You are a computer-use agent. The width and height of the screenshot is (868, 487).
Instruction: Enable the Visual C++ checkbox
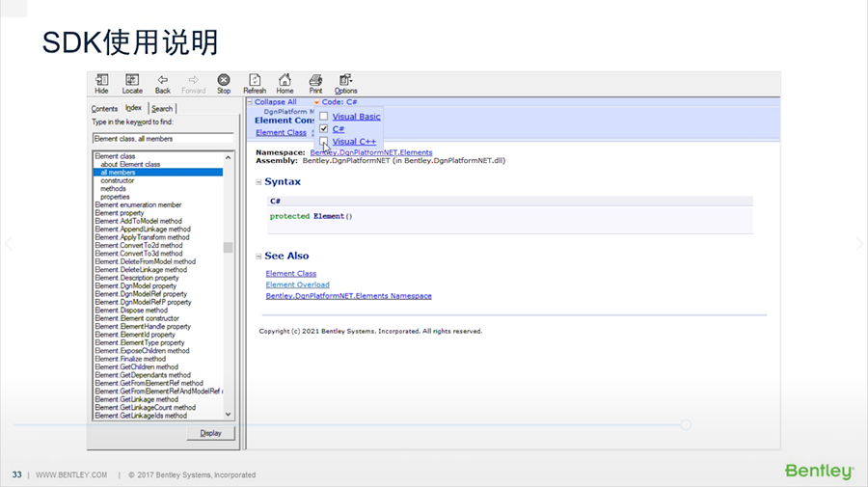click(324, 141)
